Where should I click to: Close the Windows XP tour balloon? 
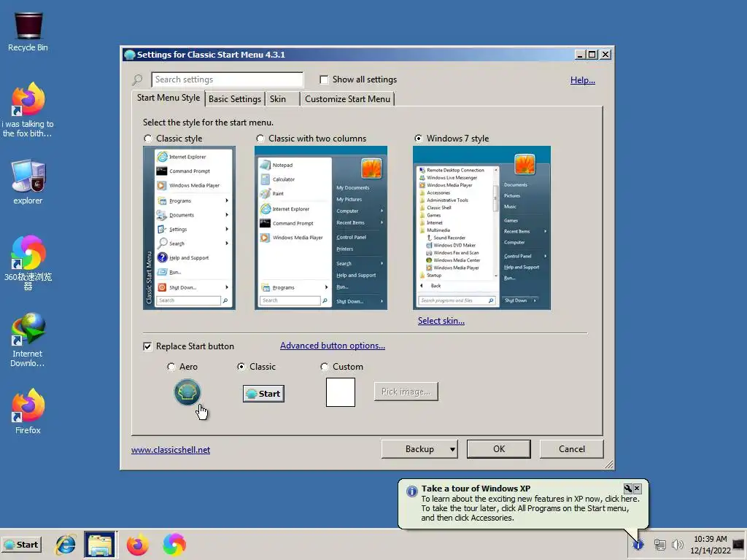[638, 489]
